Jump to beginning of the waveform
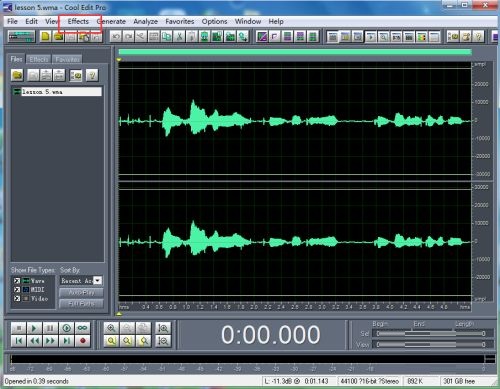 coord(18,341)
